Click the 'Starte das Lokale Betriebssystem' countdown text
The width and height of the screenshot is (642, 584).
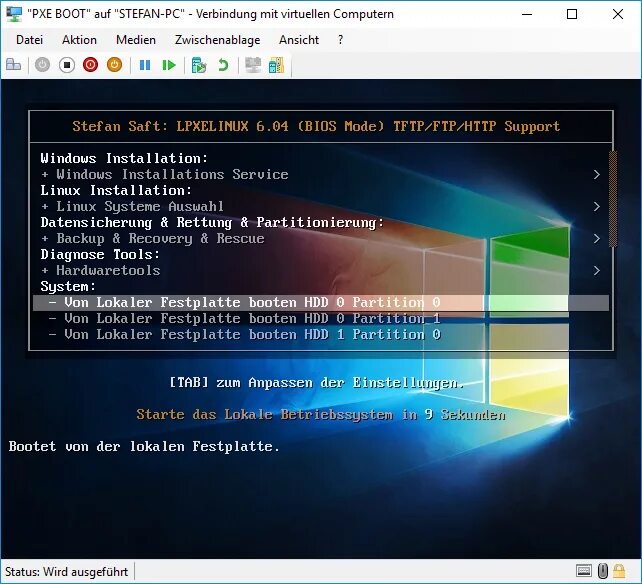(321, 415)
